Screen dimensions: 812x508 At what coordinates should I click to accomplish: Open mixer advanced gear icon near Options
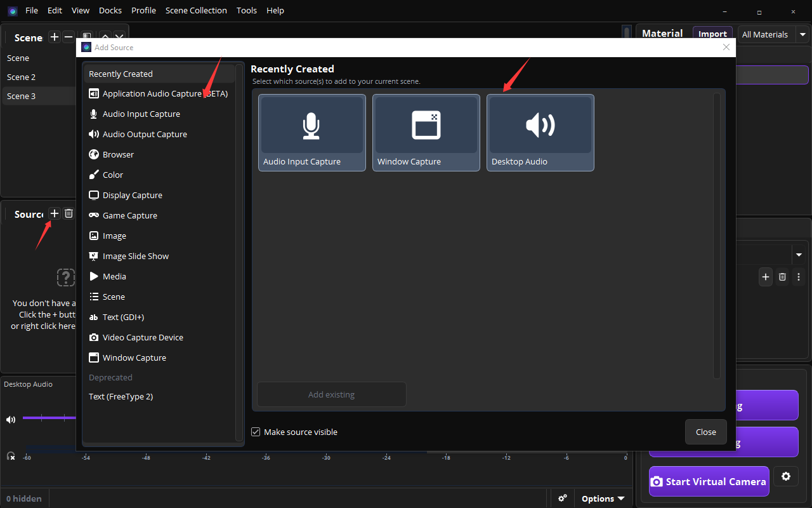563,498
